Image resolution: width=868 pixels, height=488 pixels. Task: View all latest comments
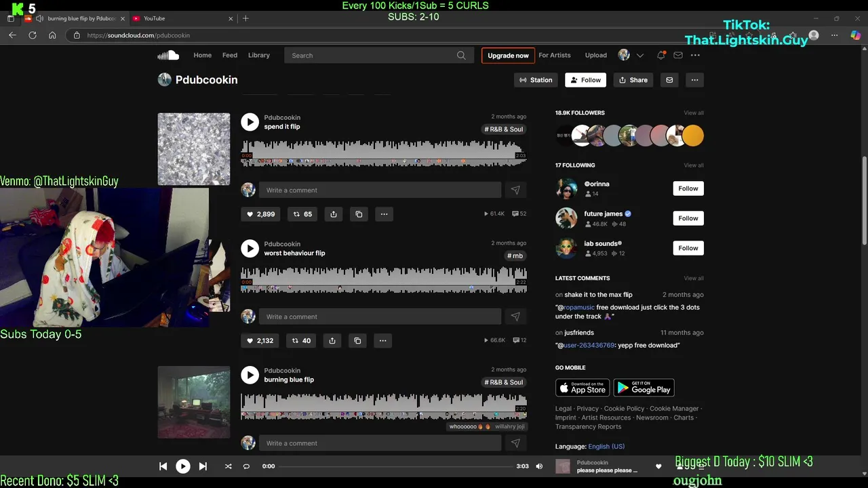pyautogui.click(x=694, y=279)
